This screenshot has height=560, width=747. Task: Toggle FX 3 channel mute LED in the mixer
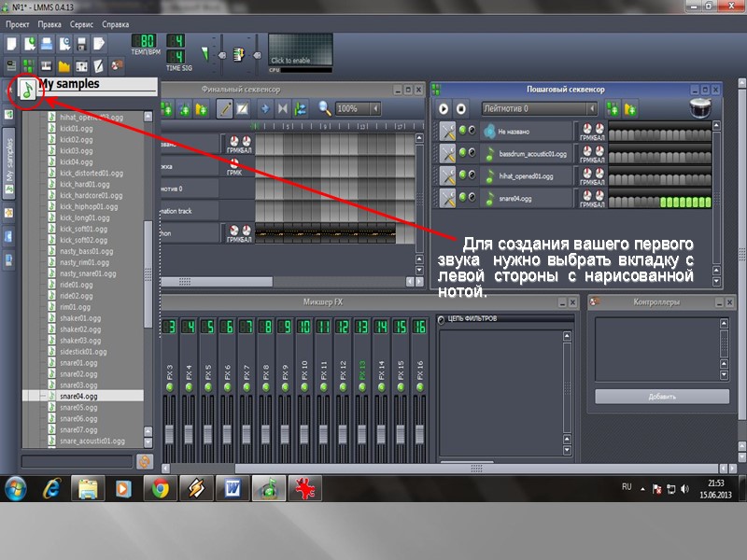click(x=170, y=387)
